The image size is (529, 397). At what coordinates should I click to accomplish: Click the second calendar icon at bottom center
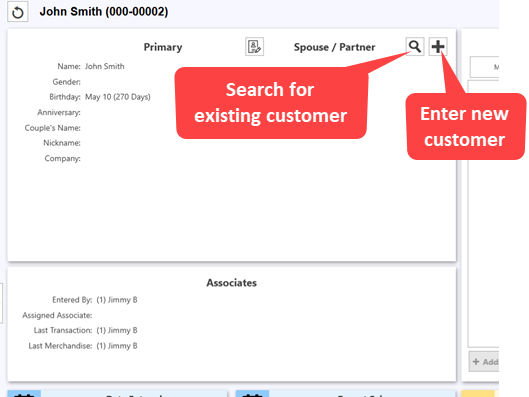click(252, 394)
